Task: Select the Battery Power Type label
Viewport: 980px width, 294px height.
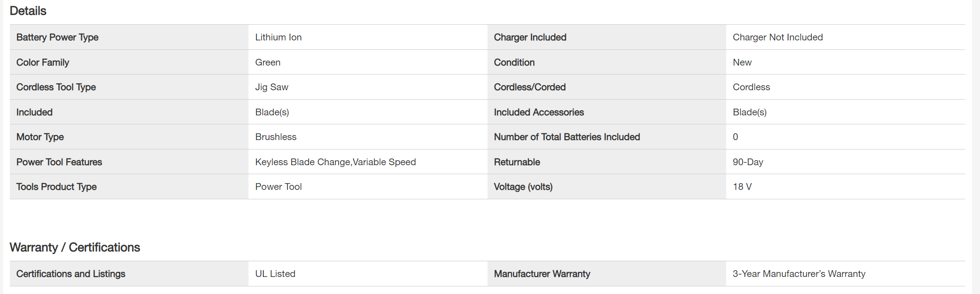Action: (57, 37)
